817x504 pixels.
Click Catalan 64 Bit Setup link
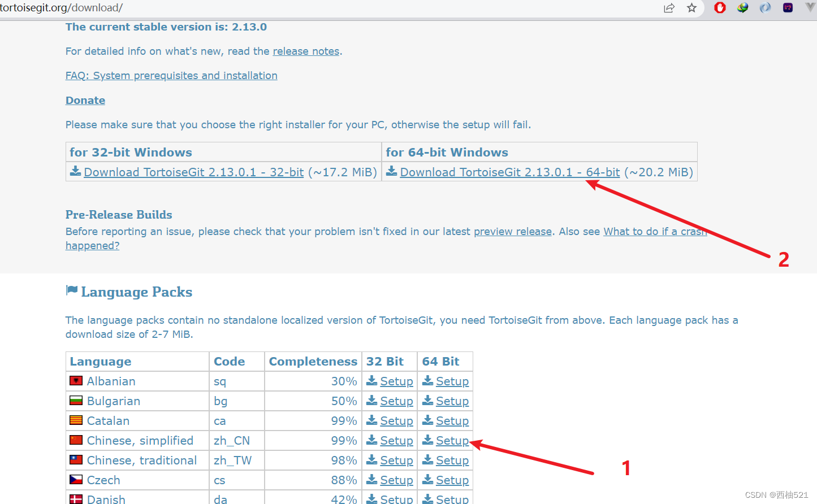click(x=452, y=421)
